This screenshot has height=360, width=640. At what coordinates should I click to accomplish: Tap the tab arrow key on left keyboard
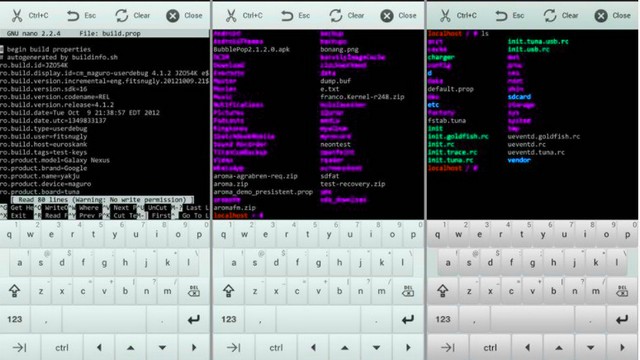(x=19, y=348)
